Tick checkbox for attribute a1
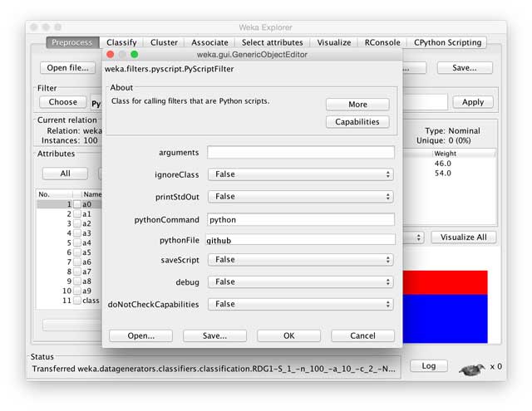 click(x=77, y=214)
